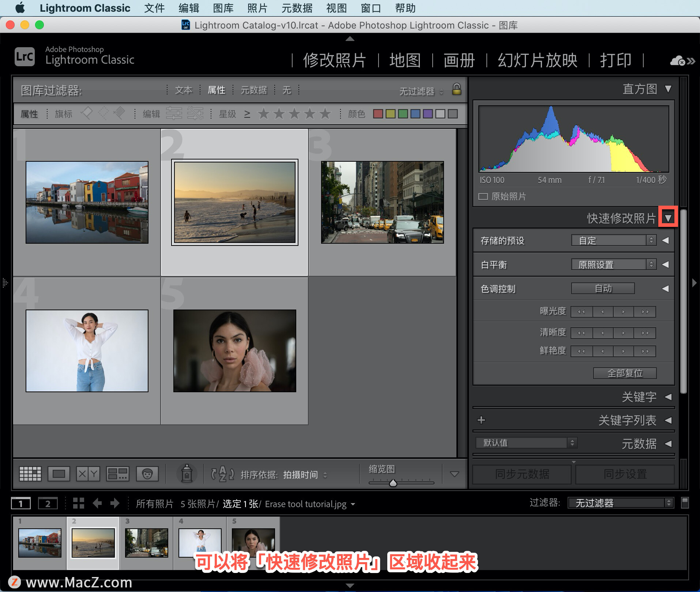Add keyword with plus icon

pos(481,420)
